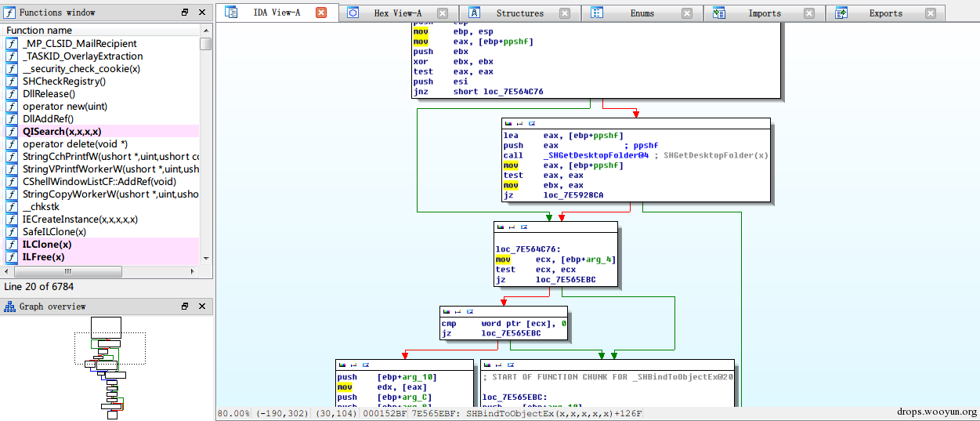
Task: Click the functions list down arrow
Action: [x=205, y=258]
